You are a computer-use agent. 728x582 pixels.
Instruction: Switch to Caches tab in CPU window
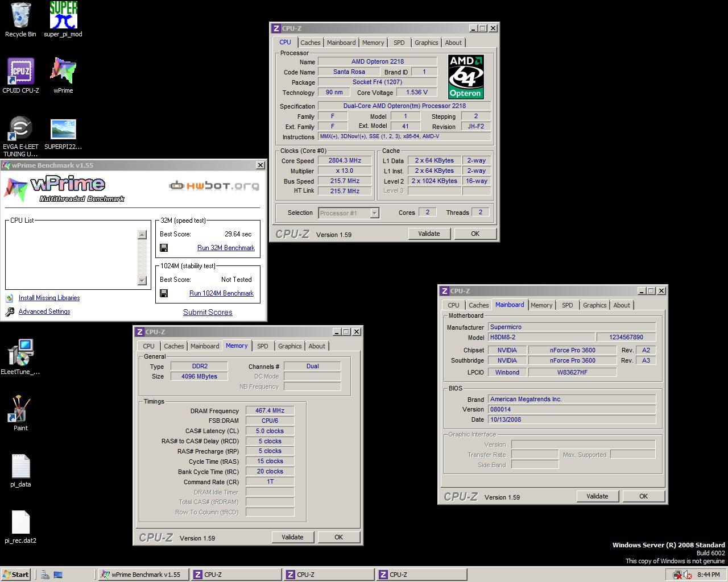311,43
